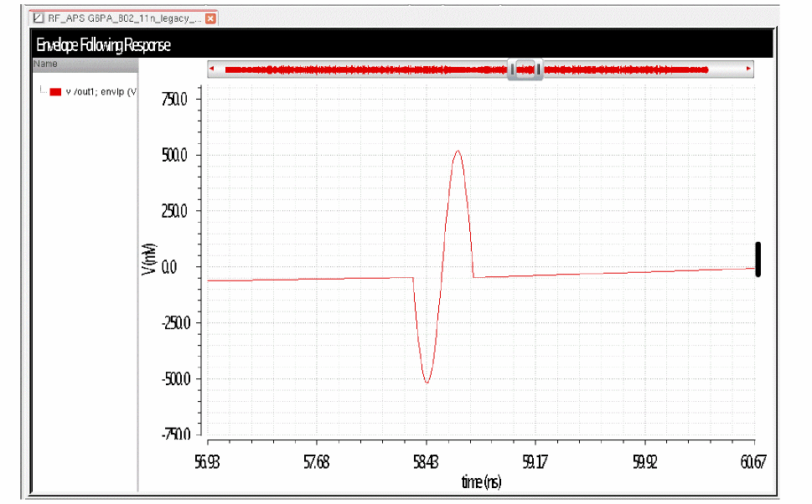Click the tab's graph window icon
Image resolution: width=812 pixels, height=504 pixels.
39,18
